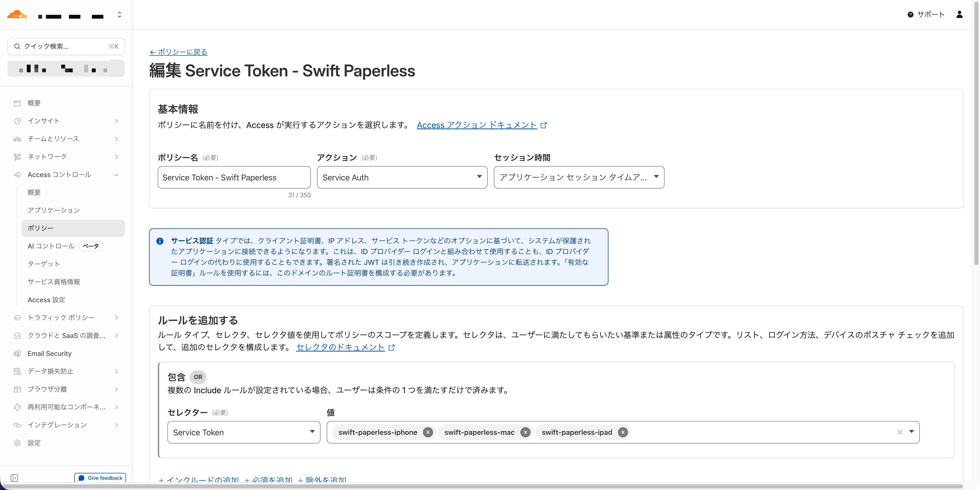Image resolution: width=980 pixels, height=490 pixels.
Task: Remove the swift-paperless-mac token chip
Action: point(525,432)
